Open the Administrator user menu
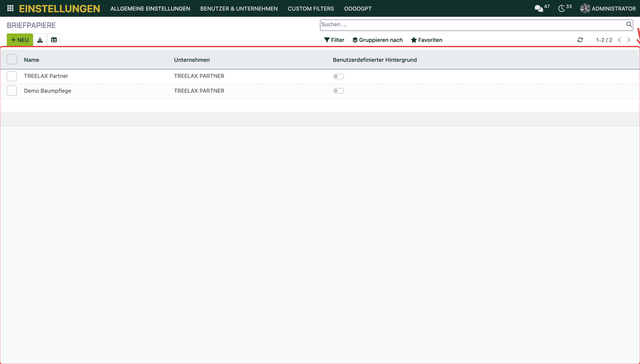Viewport: 640px width, 364px height. click(608, 8)
